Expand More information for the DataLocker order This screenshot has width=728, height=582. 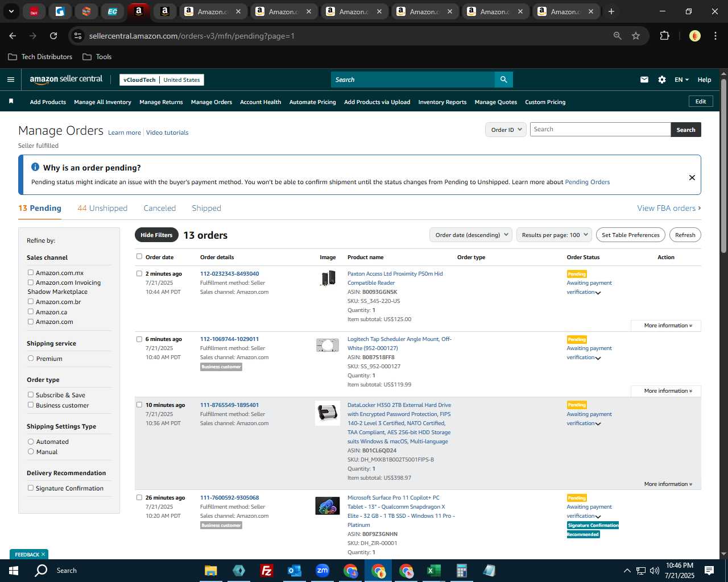[x=668, y=484]
